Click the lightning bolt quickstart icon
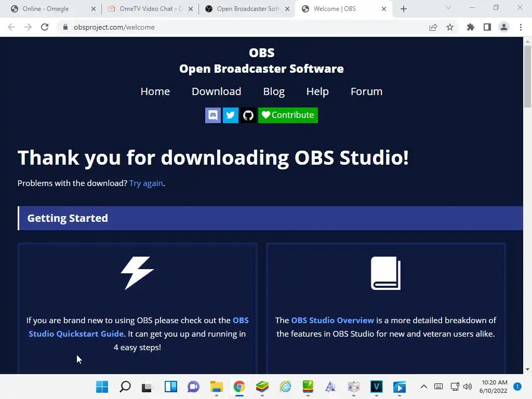The width and height of the screenshot is (532, 399). coord(137,273)
